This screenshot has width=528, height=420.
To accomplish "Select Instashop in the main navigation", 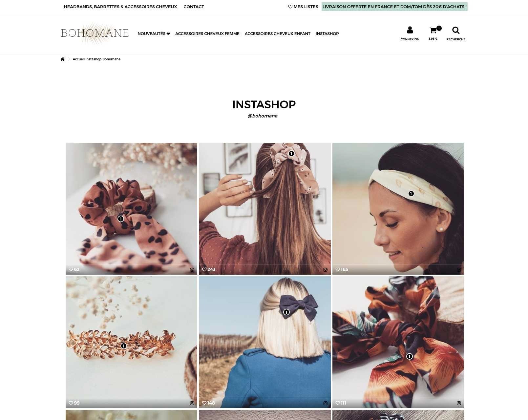I will coord(327,33).
